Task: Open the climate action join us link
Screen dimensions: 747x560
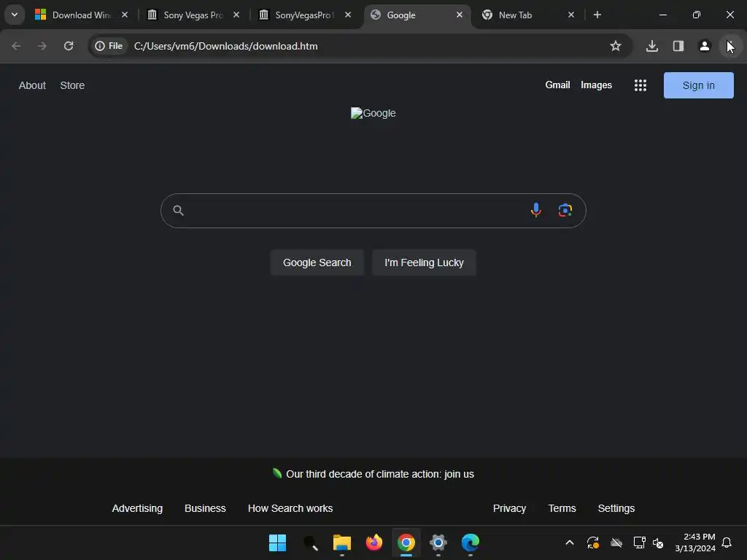Action: click(x=379, y=474)
